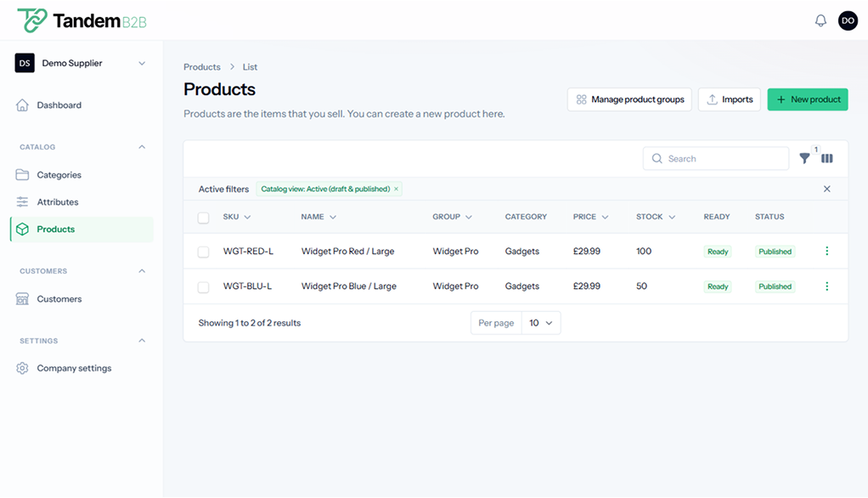
Task: Click the Category column header
Action: pyautogui.click(x=526, y=217)
